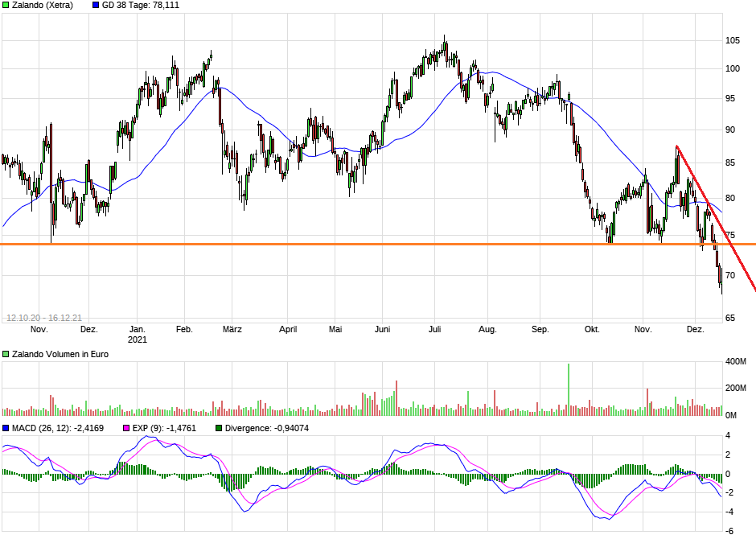
Task: Click the price axis value 100
Action: click(x=733, y=69)
